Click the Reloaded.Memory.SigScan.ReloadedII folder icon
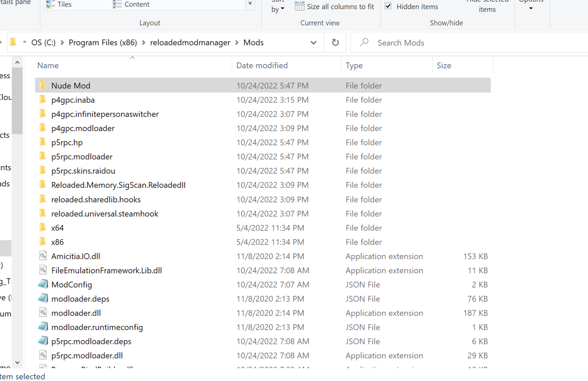This screenshot has width=588, height=381. [43, 185]
